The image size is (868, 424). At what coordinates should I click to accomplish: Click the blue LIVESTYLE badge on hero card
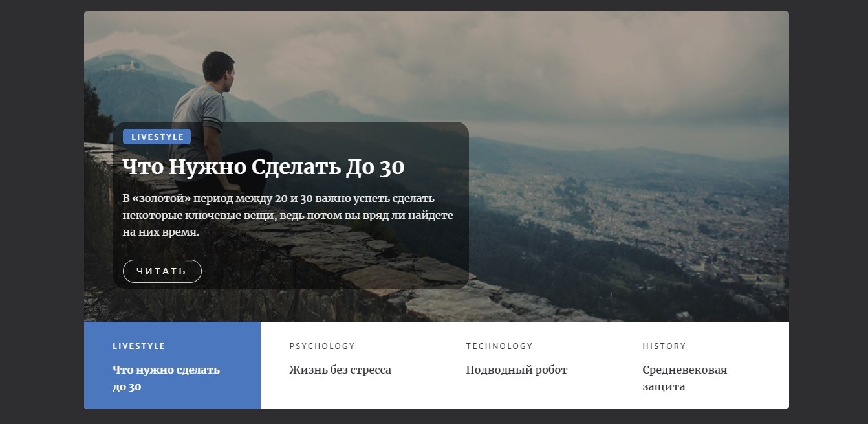point(157,137)
